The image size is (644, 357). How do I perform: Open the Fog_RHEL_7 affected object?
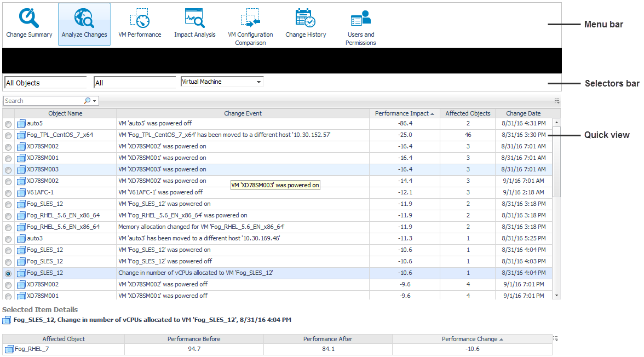[x=32, y=349]
